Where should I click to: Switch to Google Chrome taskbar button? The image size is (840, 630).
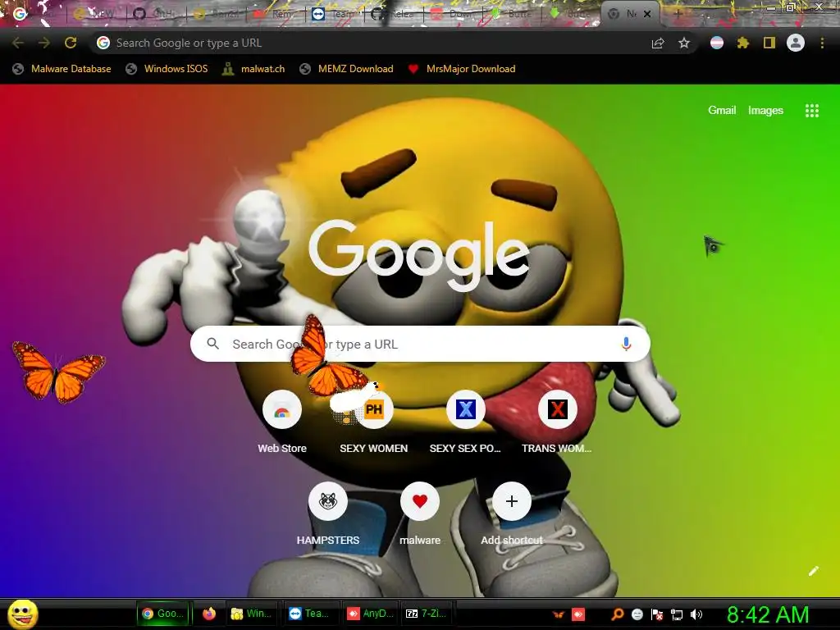pos(163,614)
